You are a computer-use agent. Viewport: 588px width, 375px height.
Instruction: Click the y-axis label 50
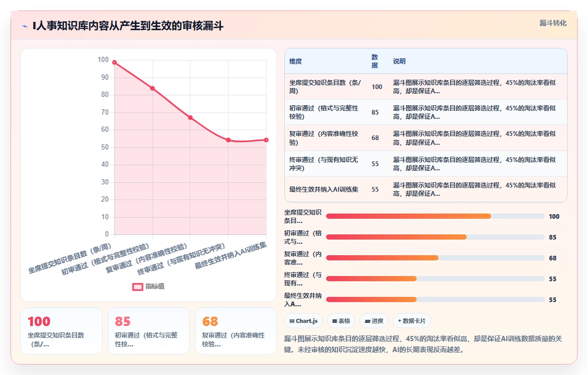105,147
